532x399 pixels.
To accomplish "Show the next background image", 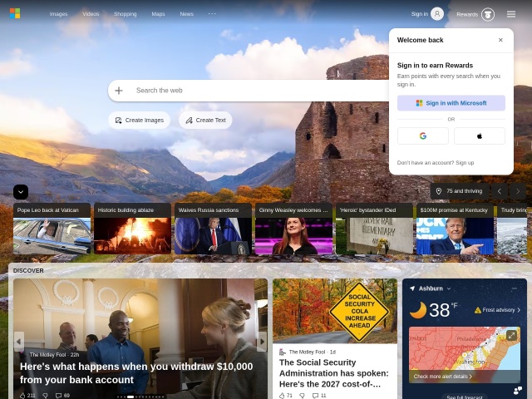I will coord(518,191).
